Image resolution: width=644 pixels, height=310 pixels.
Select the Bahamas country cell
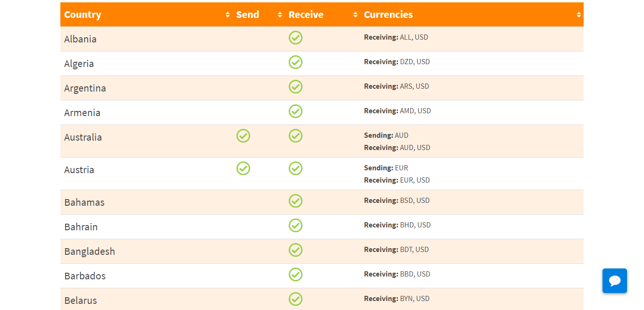click(146, 202)
